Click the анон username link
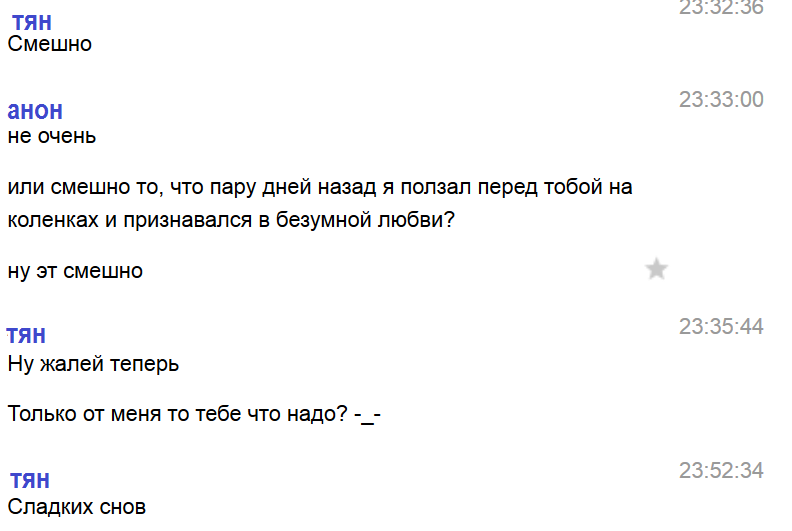 click(x=35, y=111)
